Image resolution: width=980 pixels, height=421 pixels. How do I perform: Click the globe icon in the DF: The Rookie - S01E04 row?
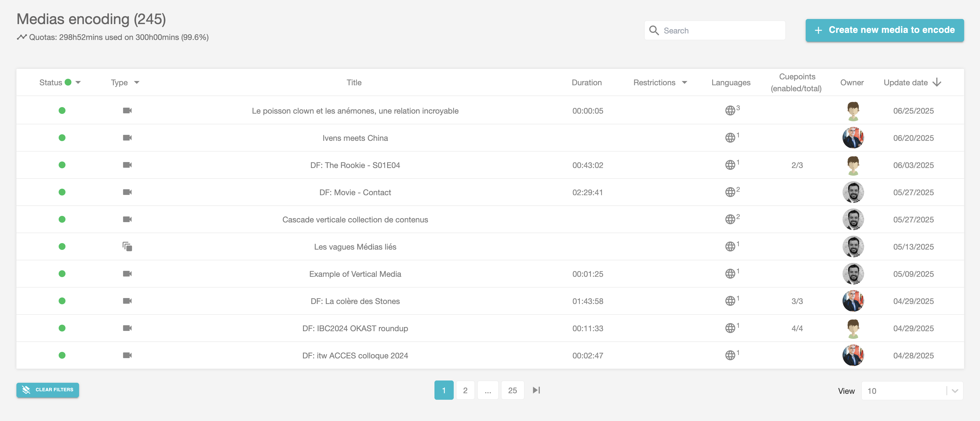click(x=730, y=165)
